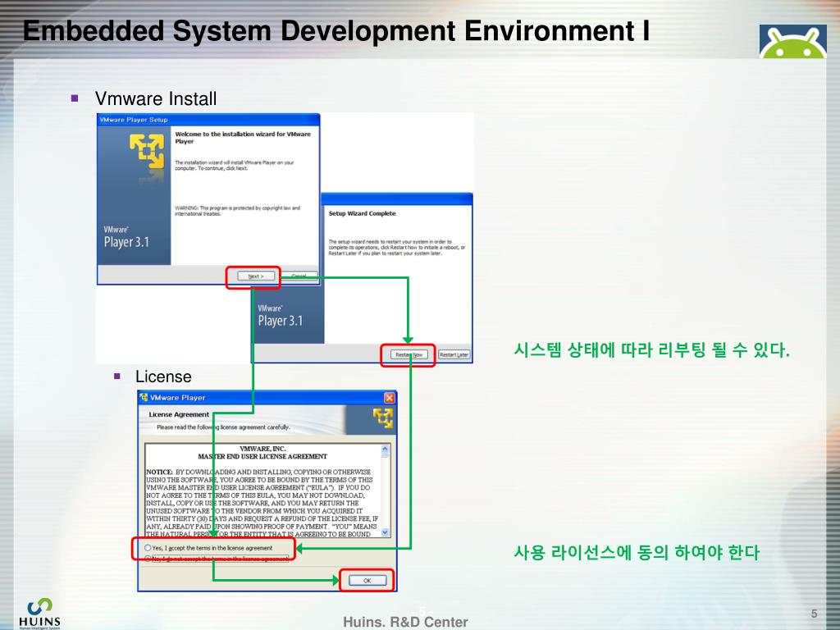The image size is (840, 630).
Task: Click the Next > button in VMware Player Setup
Action: point(256,276)
